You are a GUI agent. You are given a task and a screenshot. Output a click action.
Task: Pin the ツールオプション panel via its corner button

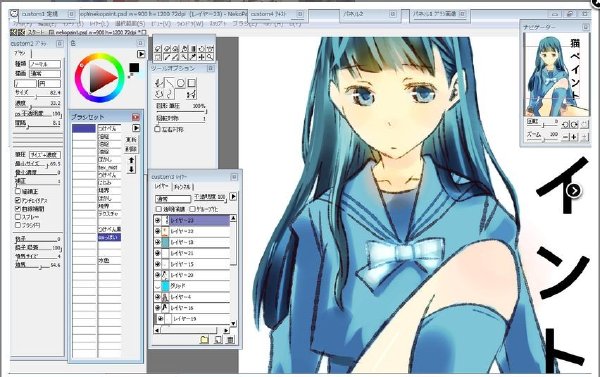click(210, 69)
